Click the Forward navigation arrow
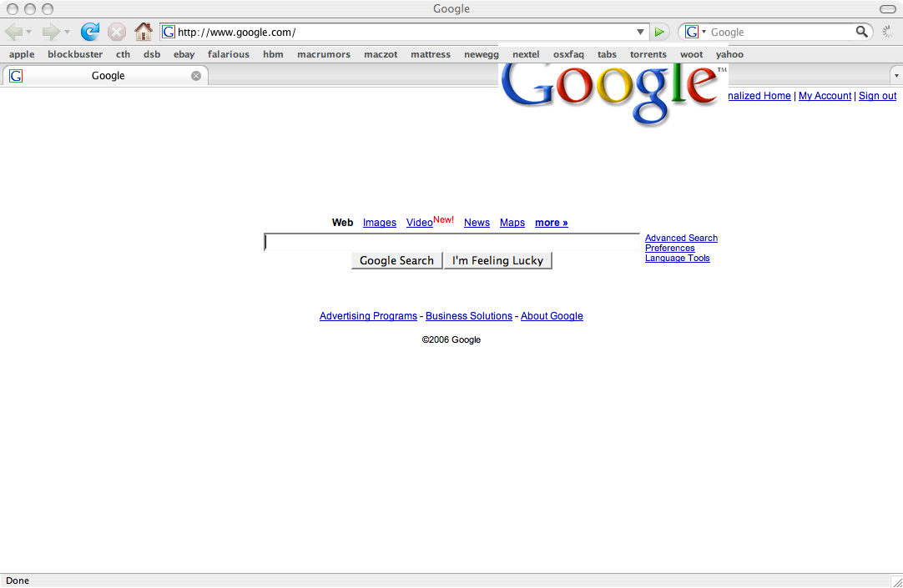 click(51, 32)
